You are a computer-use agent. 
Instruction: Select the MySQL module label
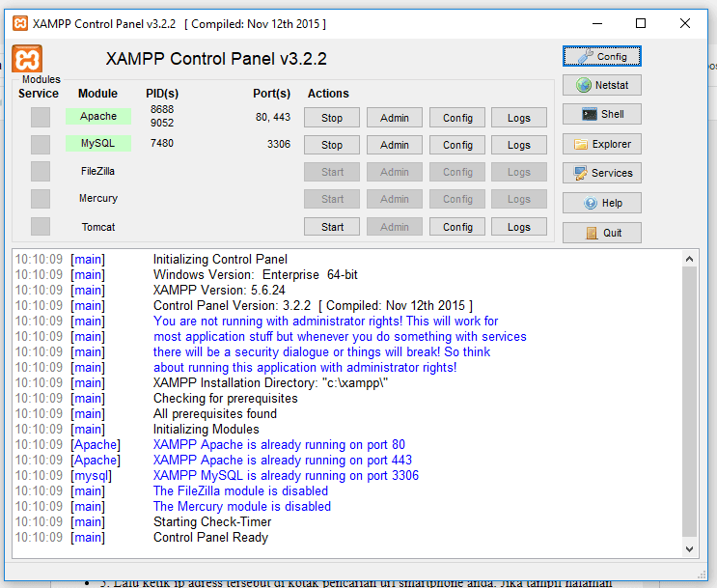[x=98, y=143]
